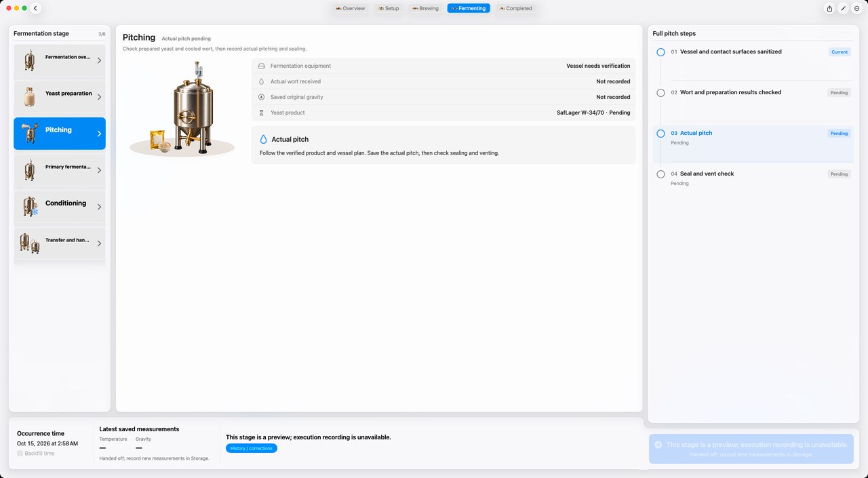Click the Current badge on step 01

pyautogui.click(x=840, y=52)
